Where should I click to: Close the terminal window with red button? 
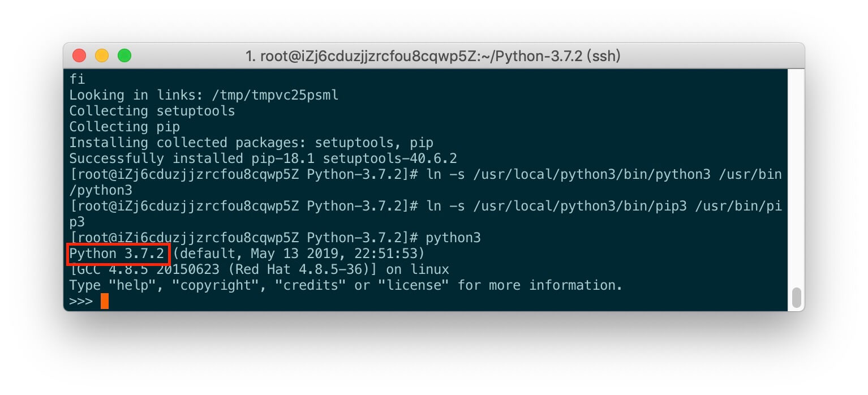coord(79,55)
